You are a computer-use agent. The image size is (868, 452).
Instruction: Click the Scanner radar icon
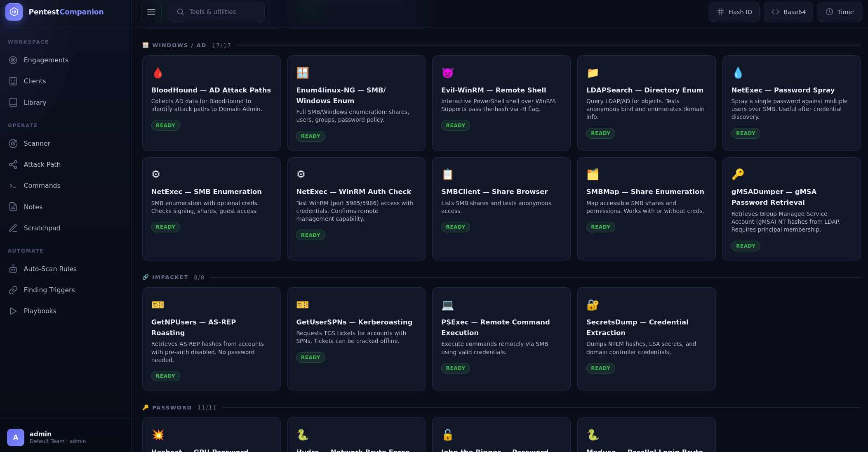pyautogui.click(x=13, y=144)
